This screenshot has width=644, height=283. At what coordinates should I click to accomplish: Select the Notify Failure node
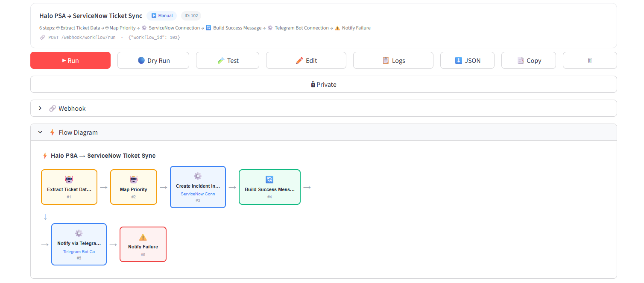click(x=143, y=245)
